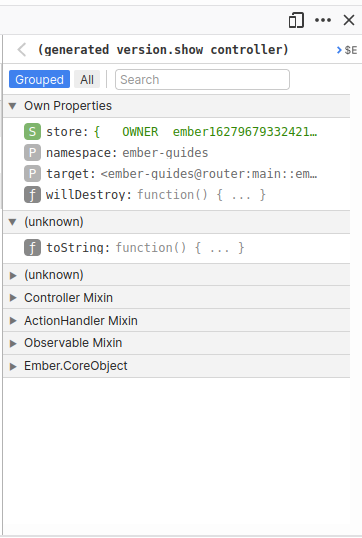
Task: Open the store OWNER object value
Action: pos(205,132)
